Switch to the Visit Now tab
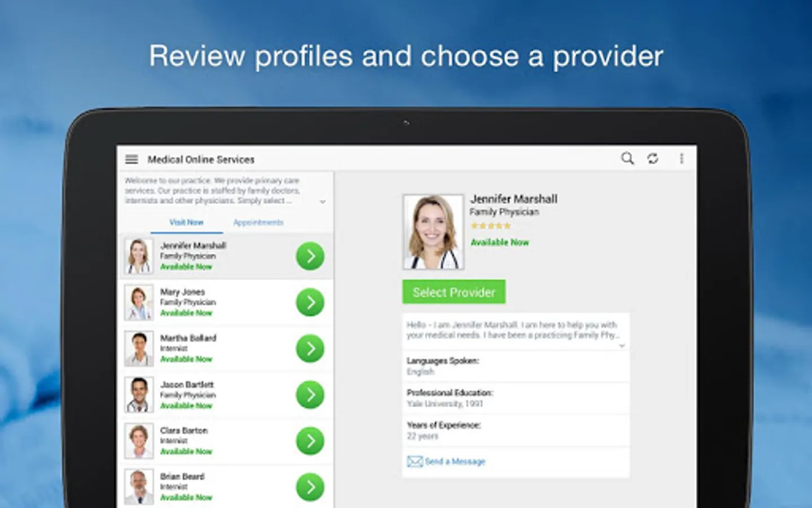The image size is (812, 508). pyautogui.click(x=187, y=222)
